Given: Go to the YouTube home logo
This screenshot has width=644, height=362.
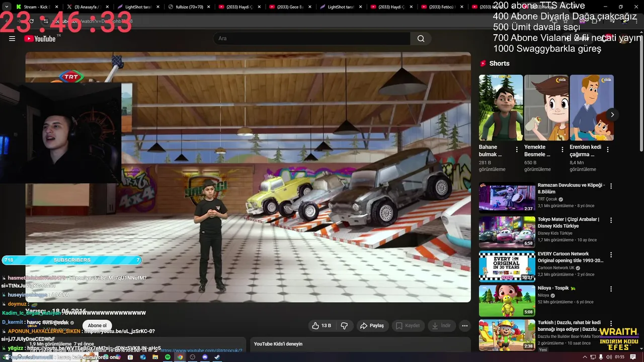Looking at the screenshot, I should point(39,39).
